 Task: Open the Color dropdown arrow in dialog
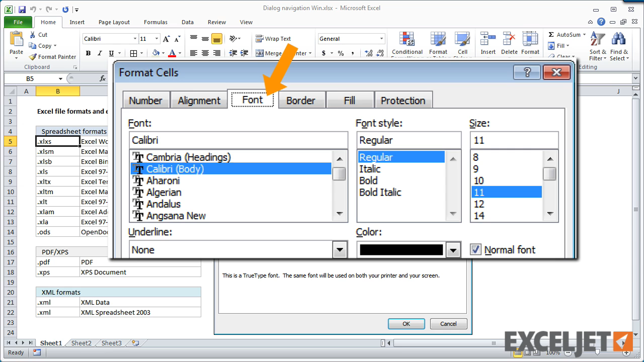pyautogui.click(x=453, y=250)
